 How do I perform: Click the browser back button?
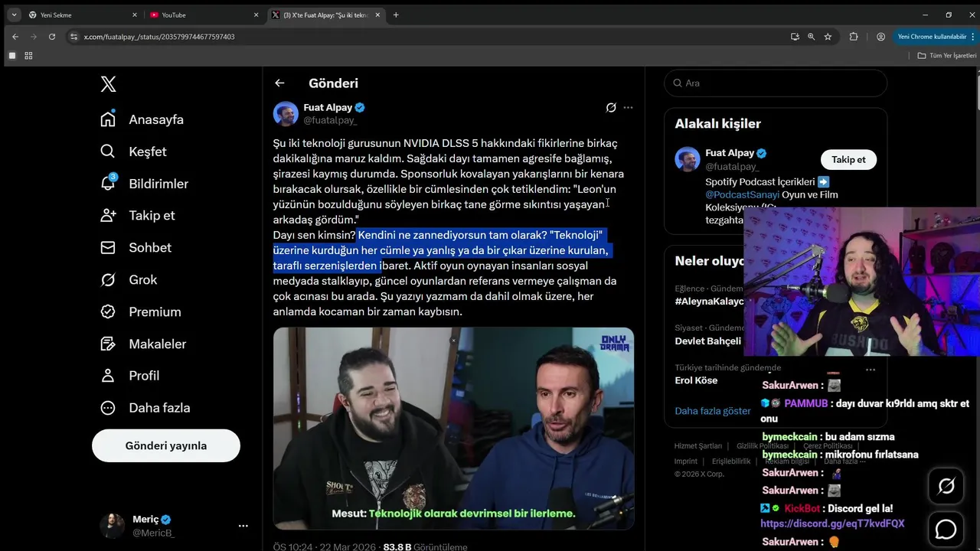[x=15, y=37]
